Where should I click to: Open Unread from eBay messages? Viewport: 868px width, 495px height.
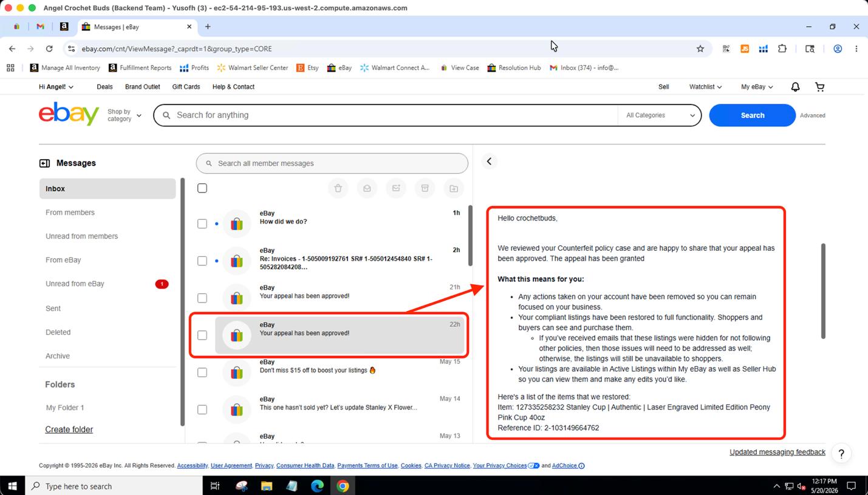75,284
